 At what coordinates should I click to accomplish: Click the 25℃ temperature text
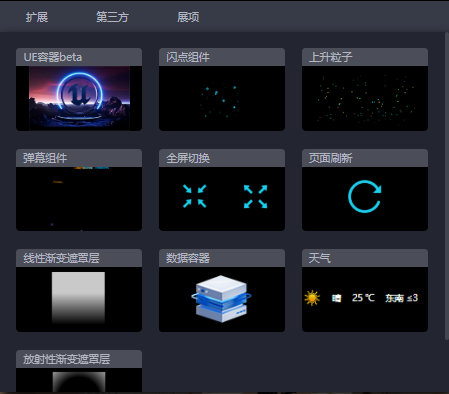pos(363,298)
